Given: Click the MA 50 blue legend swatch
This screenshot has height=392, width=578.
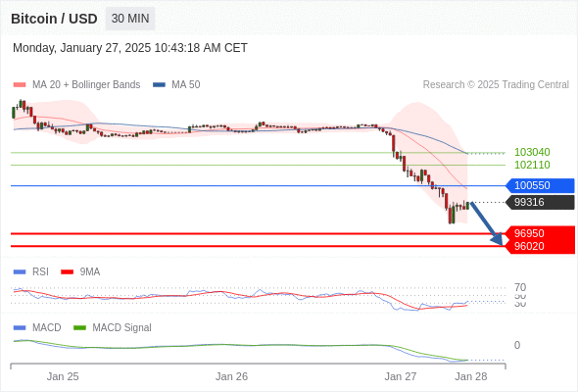Looking at the screenshot, I should pos(159,85).
